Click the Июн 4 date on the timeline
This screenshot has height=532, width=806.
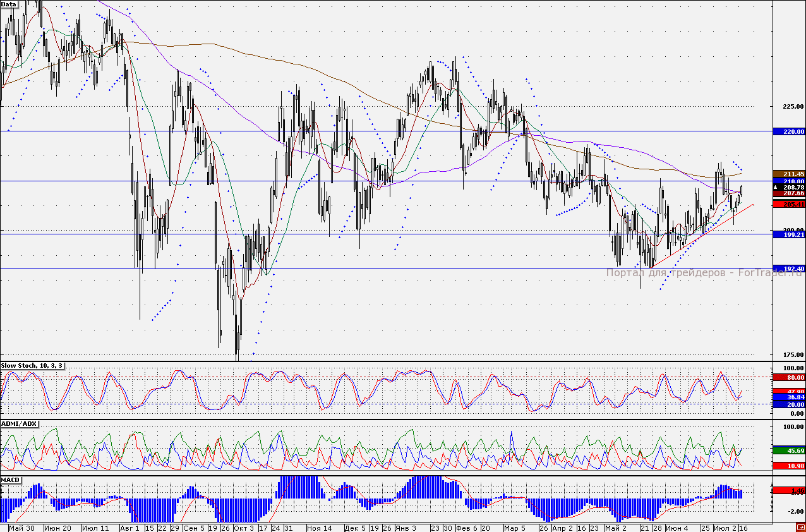(x=677, y=527)
